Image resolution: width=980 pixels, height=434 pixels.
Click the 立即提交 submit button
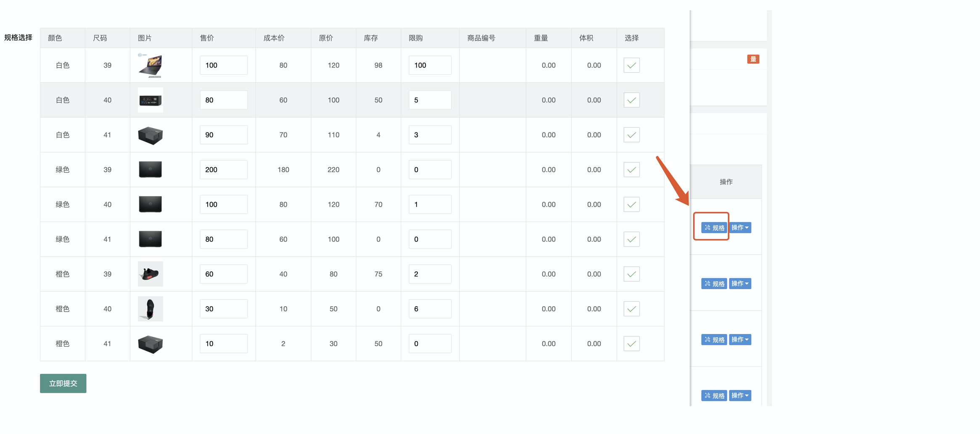63,383
